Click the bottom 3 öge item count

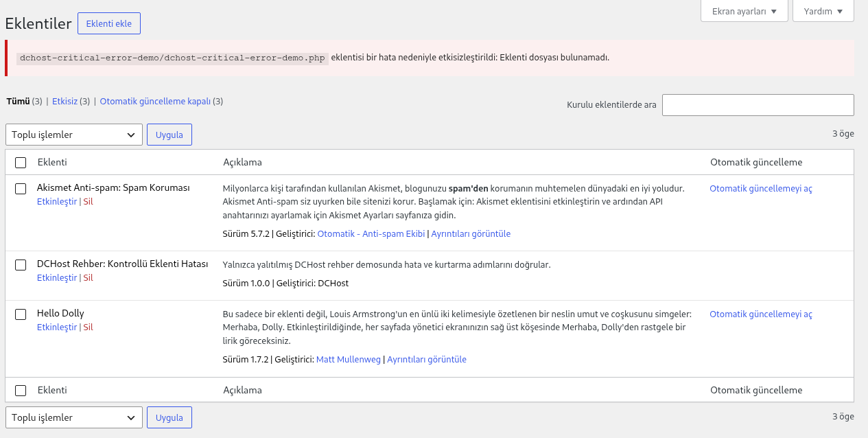pyautogui.click(x=843, y=417)
